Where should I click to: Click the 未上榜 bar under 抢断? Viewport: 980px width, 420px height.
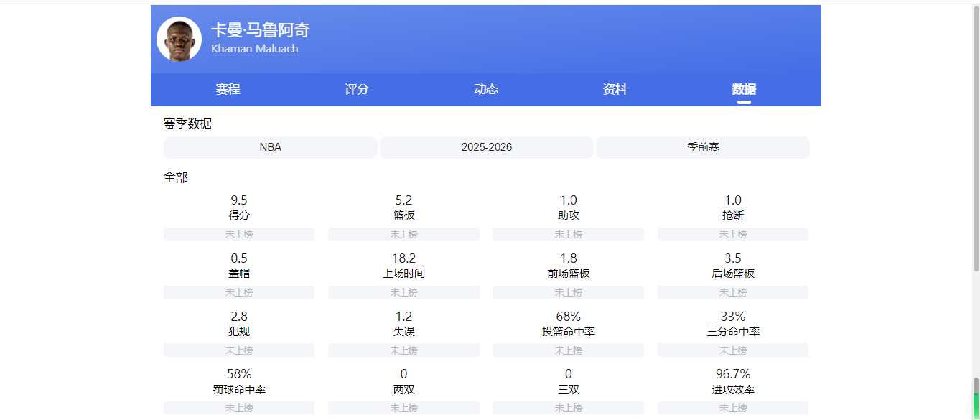click(x=733, y=234)
